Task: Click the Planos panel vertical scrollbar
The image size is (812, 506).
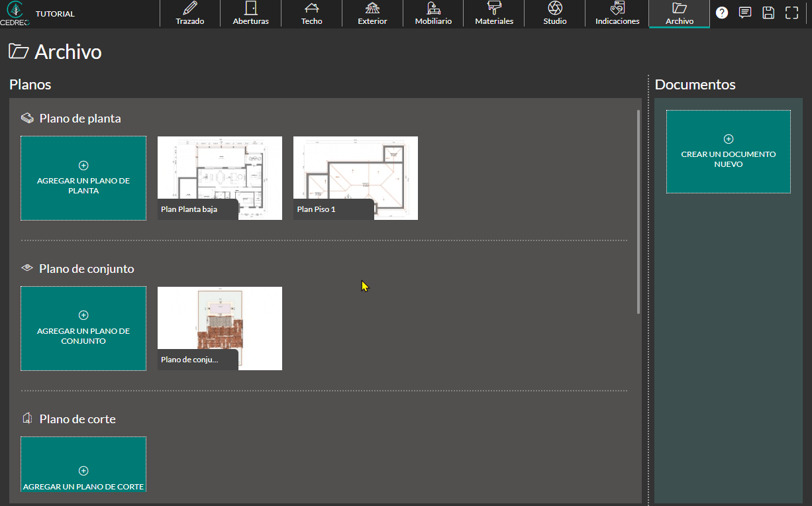Action: pyautogui.click(x=638, y=211)
